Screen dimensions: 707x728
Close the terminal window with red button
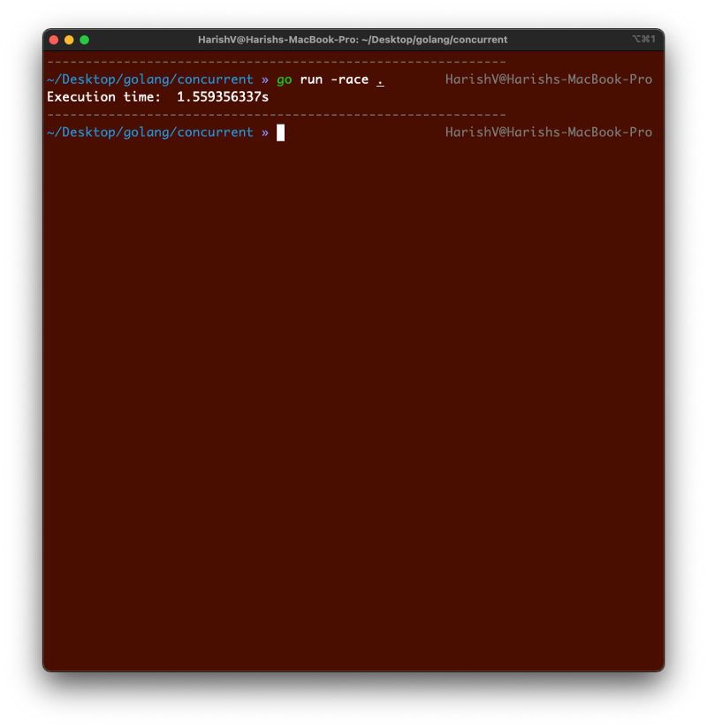54,40
